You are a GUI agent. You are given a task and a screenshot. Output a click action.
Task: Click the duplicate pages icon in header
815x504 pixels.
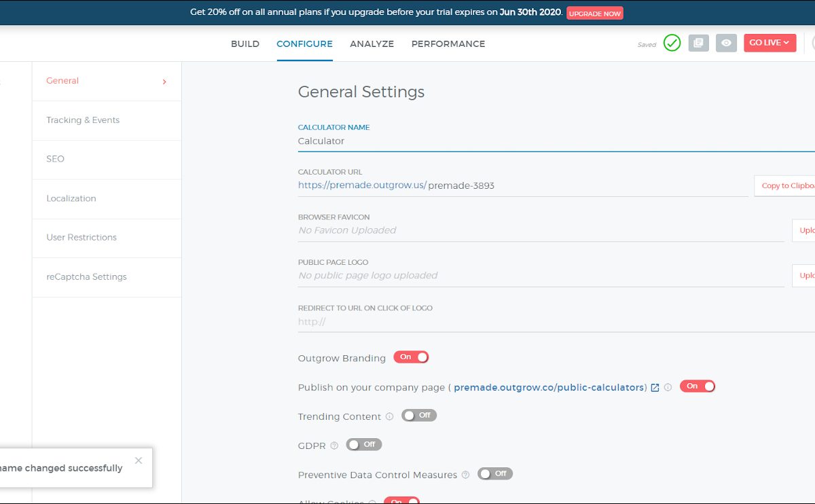click(x=698, y=43)
